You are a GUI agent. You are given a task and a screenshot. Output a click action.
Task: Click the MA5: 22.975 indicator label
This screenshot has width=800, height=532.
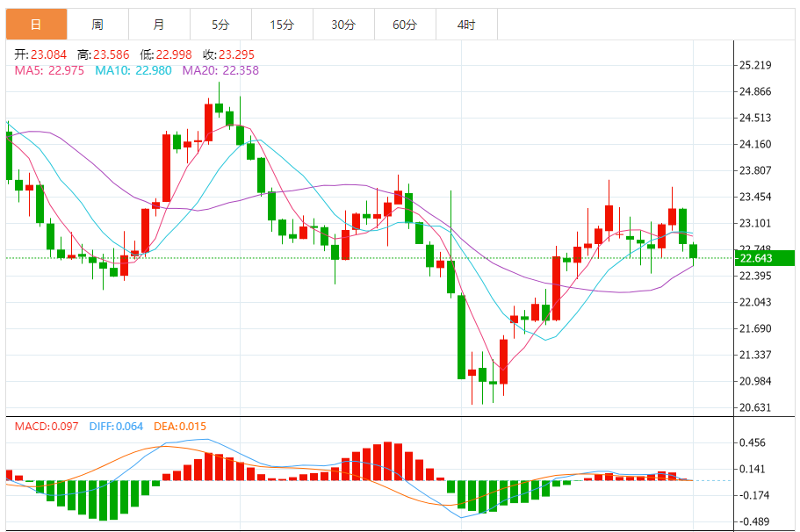[49, 70]
